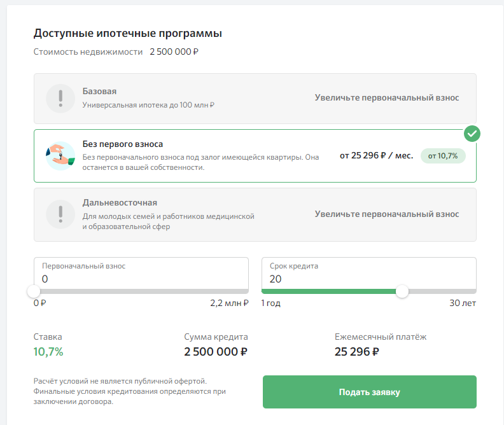This screenshot has width=504, height=425.
Task: Click the 2,2 млн ₽ maximum down payment label
Action: tap(229, 303)
